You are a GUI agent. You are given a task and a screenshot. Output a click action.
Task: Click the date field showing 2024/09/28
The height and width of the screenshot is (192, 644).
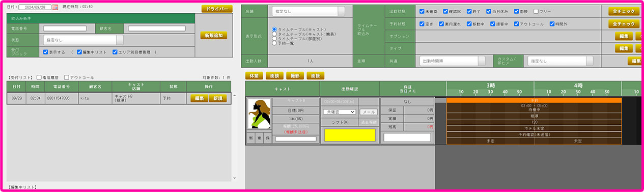pyautogui.click(x=35, y=7)
